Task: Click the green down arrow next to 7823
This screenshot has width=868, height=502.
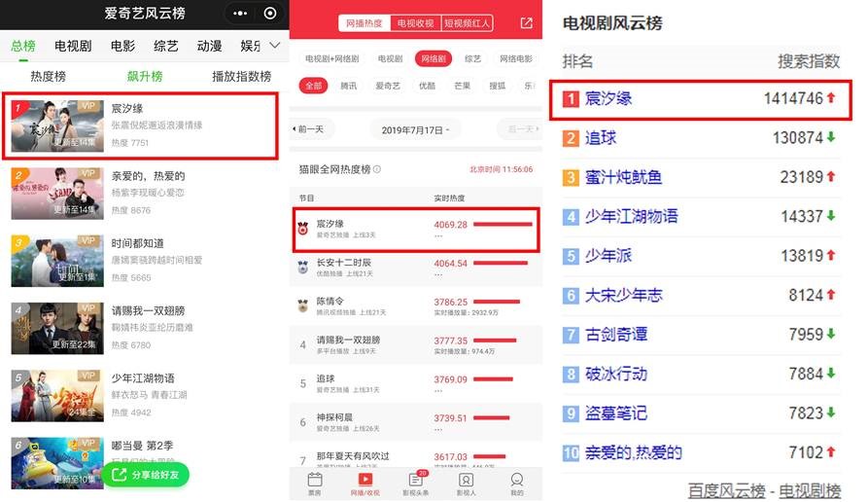Action: click(831, 412)
